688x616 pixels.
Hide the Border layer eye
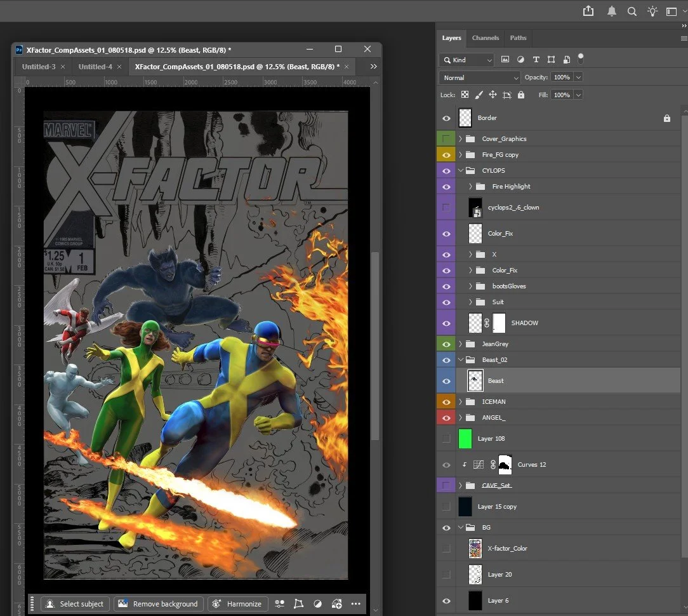click(x=446, y=118)
